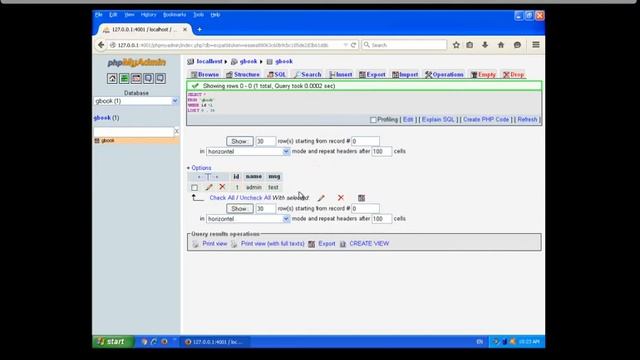The height and width of the screenshot is (360, 640).
Task: Click the chat bubble icon in the Firefox toolbar
Action: point(517,45)
